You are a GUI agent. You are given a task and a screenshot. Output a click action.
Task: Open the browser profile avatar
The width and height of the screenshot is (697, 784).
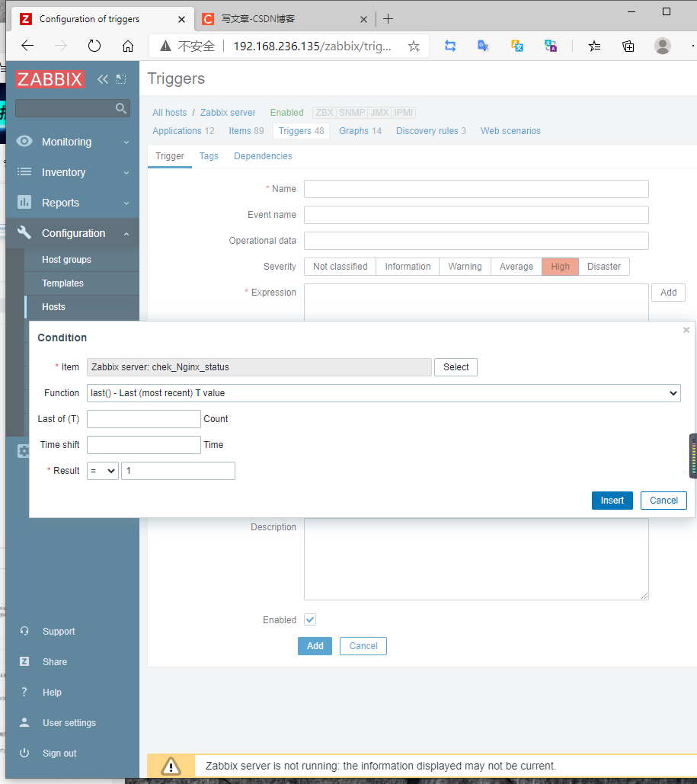[x=663, y=46]
